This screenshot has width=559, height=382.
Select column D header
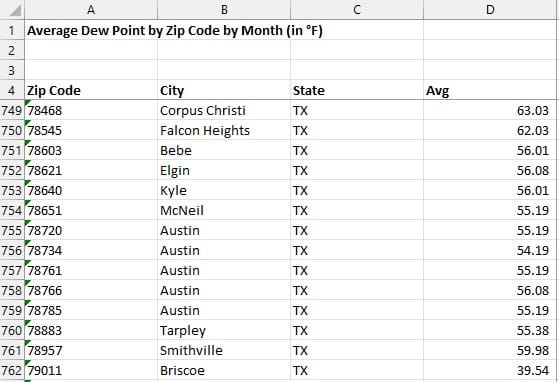[490, 10]
